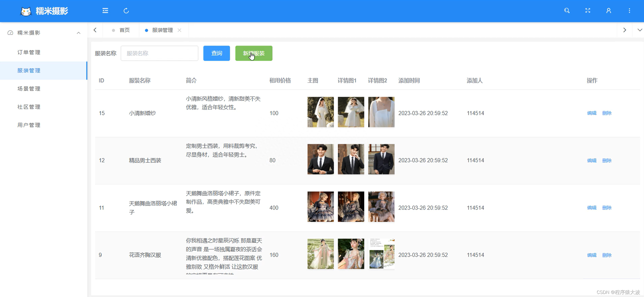Select 订单管理 in the sidebar

29,52
